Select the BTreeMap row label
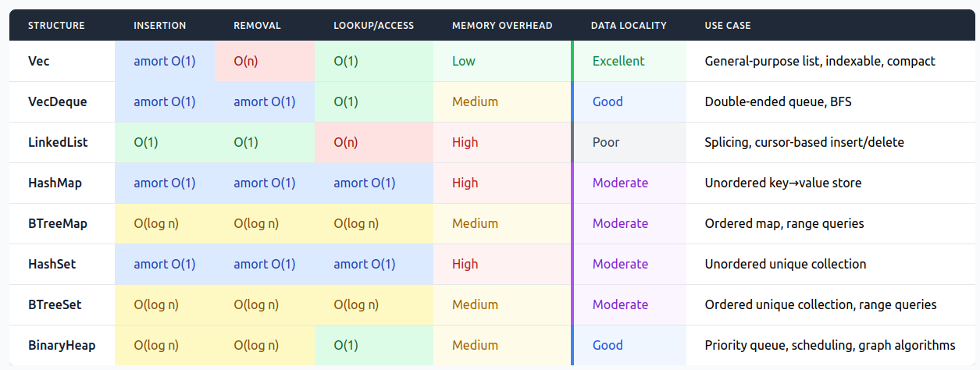 (x=58, y=223)
